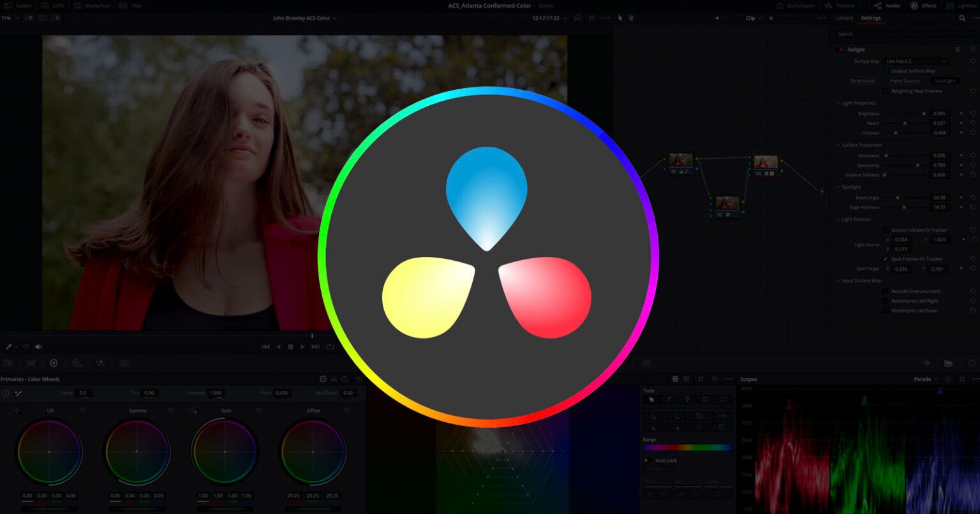This screenshot has width=980, height=514.
Task: Open the Gallery panel
Action: (19, 5)
